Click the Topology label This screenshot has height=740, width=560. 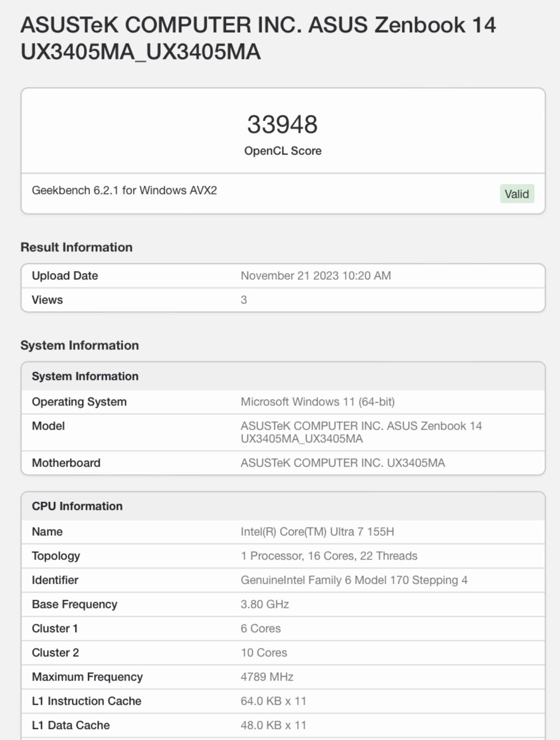pos(56,556)
